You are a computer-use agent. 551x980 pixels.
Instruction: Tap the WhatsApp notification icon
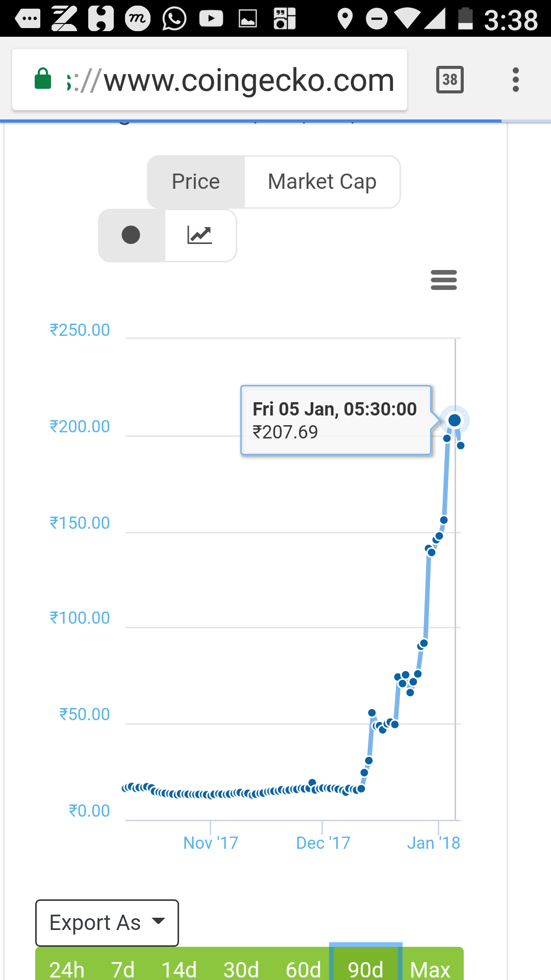click(x=174, y=19)
